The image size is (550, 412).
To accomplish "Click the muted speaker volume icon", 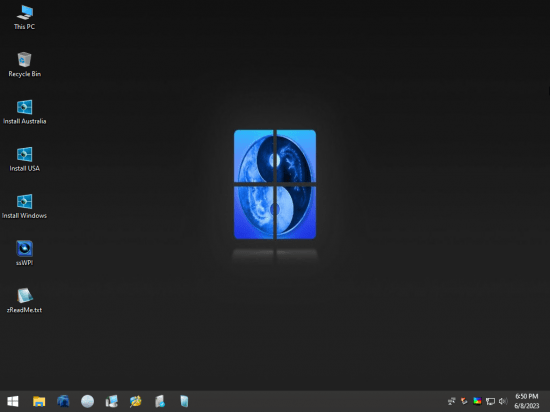I will tap(503, 401).
